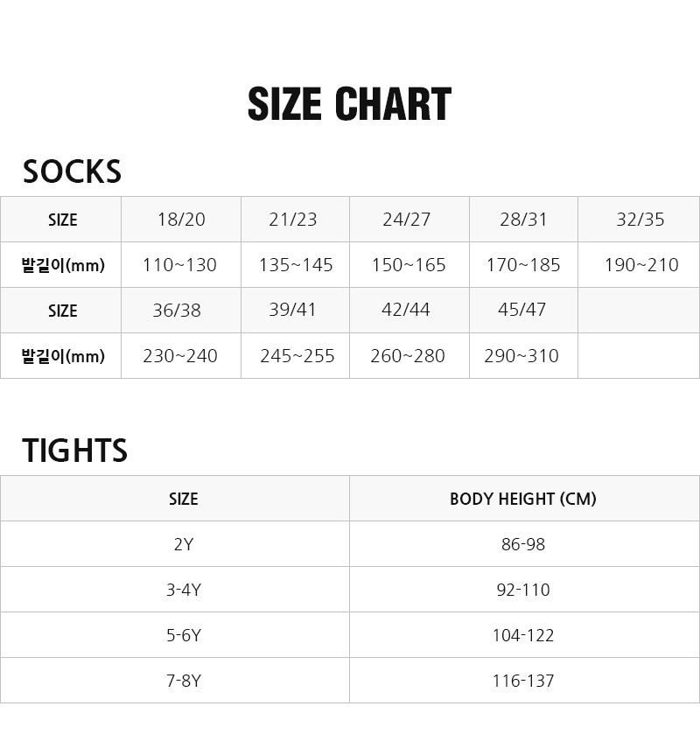Click the SOCKS section heading

click(72, 171)
